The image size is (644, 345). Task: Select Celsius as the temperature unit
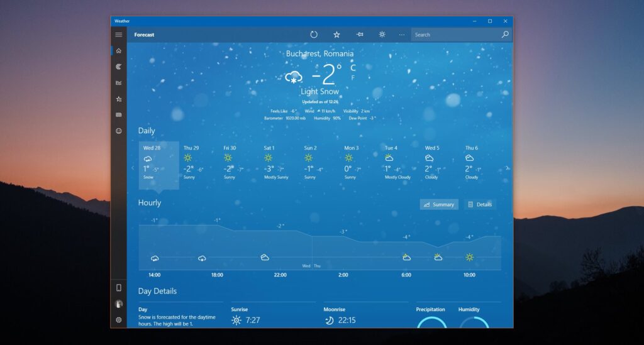coord(353,68)
